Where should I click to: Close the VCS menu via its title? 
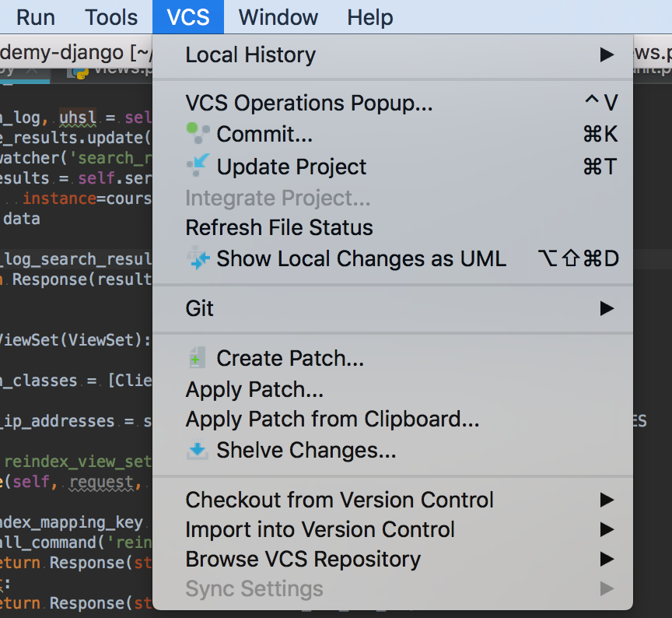click(188, 17)
